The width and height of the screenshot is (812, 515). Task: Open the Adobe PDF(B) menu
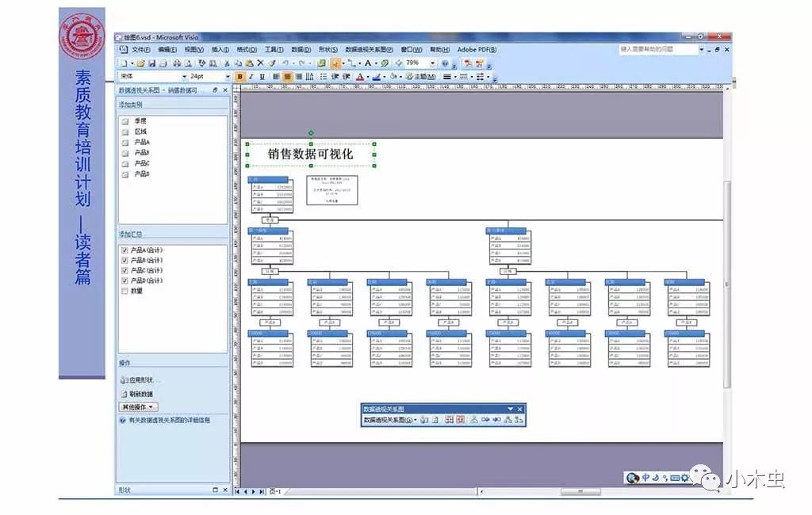477,50
